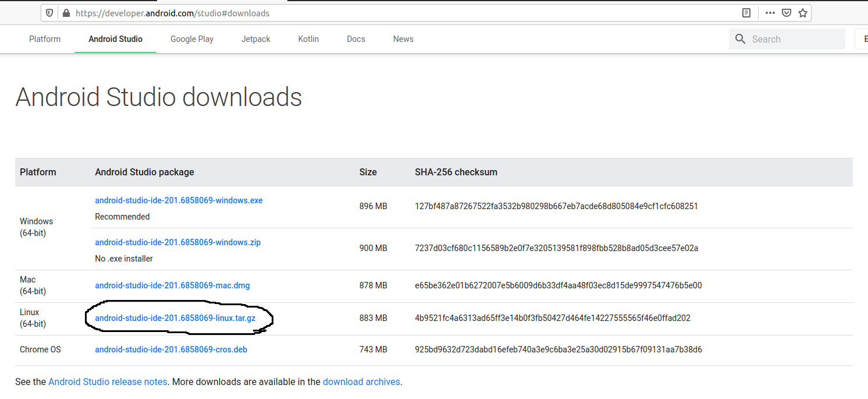Click the tracking protection shield icon
Screen dimensions: 868x399
(x=50, y=13)
